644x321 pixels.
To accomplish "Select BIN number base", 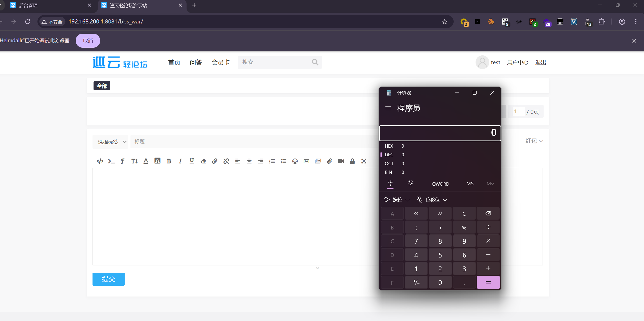I will [x=388, y=172].
